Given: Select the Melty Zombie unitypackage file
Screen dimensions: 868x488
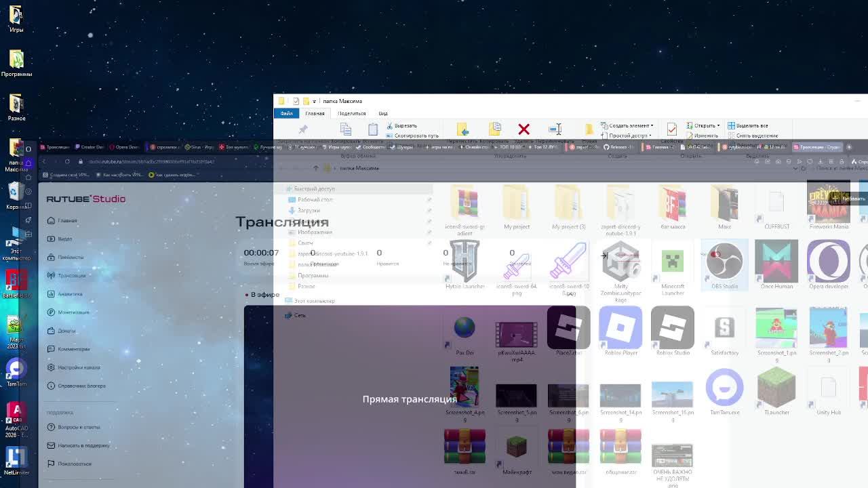Looking at the screenshot, I should tap(620, 272).
